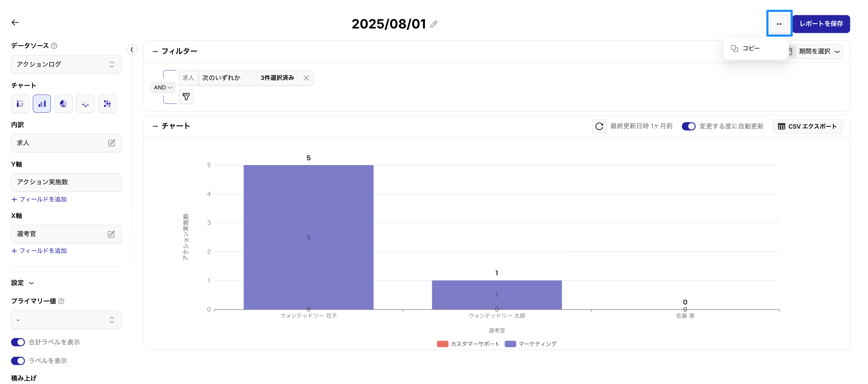Viewport: 868px width, 384px height.
Task: Edit the 内訳 求人 field
Action: pos(112,143)
